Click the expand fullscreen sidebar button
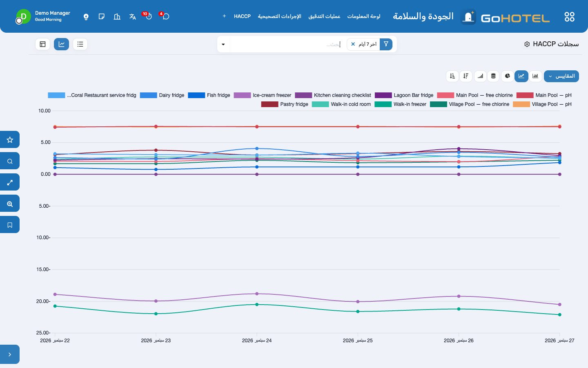This screenshot has height=368, width=588. pyautogui.click(x=10, y=182)
